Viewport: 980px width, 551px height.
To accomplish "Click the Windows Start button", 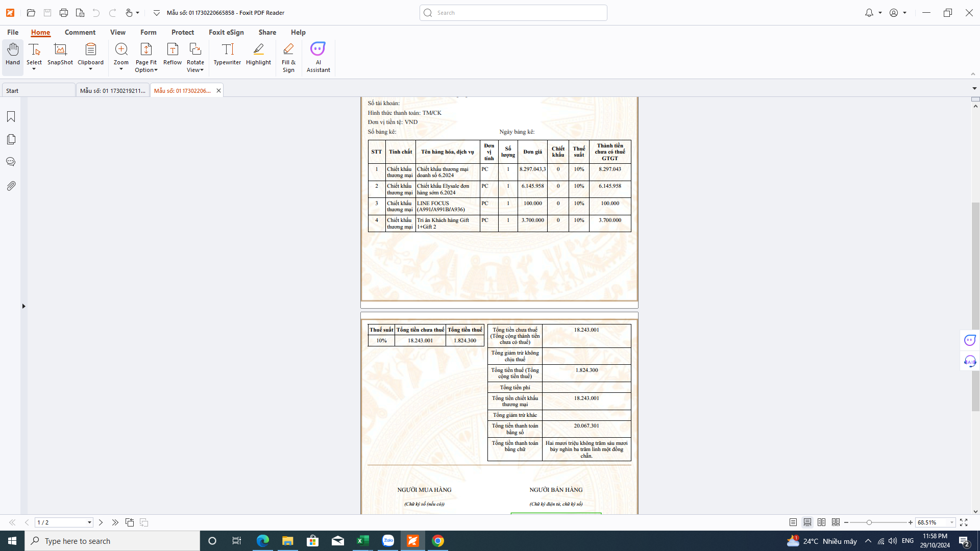I will [x=12, y=541].
